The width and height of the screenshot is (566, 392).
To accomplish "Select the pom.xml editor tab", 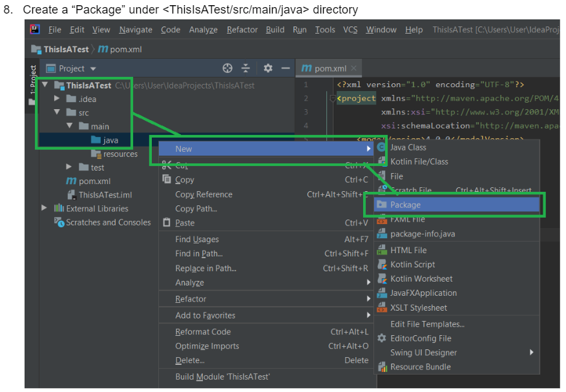I will point(328,68).
